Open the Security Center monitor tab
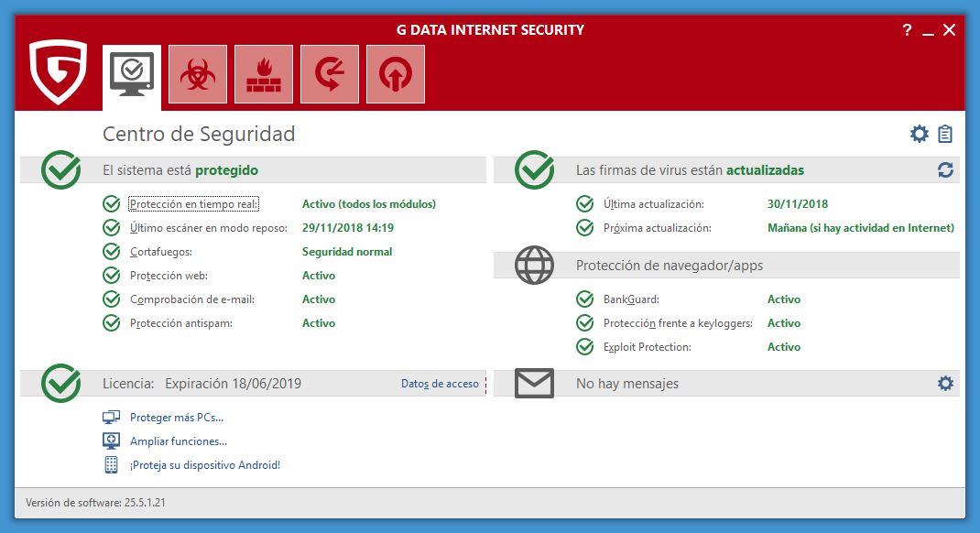The image size is (980, 533). coord(132,76)
